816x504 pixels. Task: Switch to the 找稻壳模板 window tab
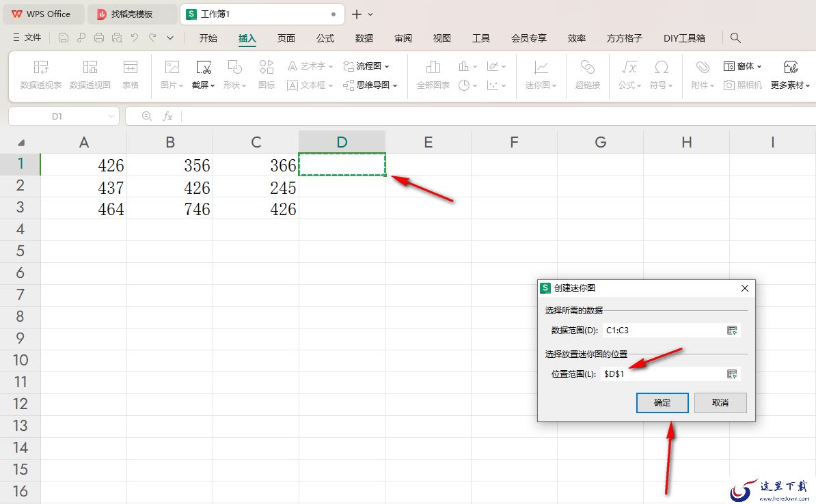click(x=132, y=14)
